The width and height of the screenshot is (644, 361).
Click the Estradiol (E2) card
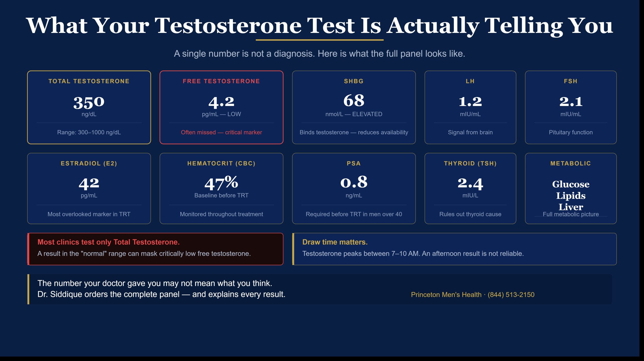click(89, 188)
